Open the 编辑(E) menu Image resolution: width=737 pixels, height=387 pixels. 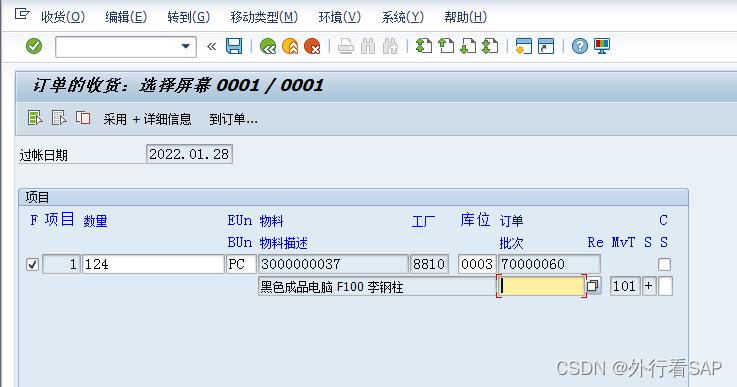(x=126, y=17)
